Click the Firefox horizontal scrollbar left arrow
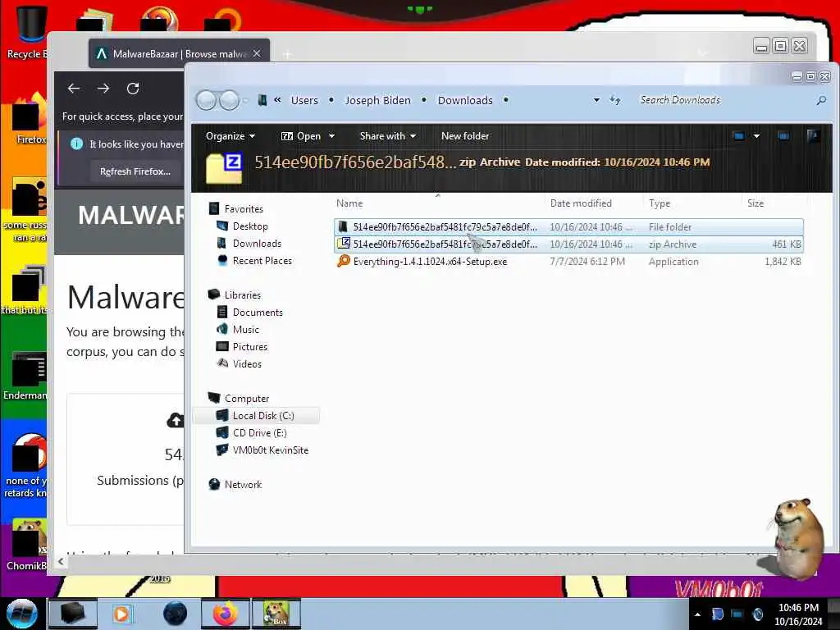The width and height of the screenshot is (840, 630). tap(61, 561)
